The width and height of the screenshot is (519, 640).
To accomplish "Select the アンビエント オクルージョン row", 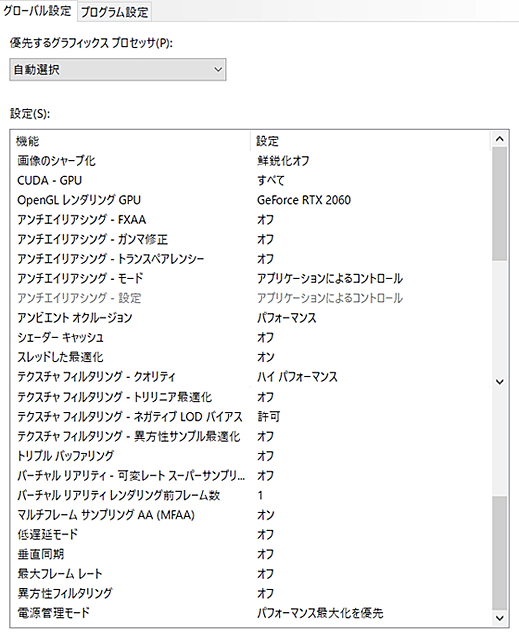I will click(251, 318).
